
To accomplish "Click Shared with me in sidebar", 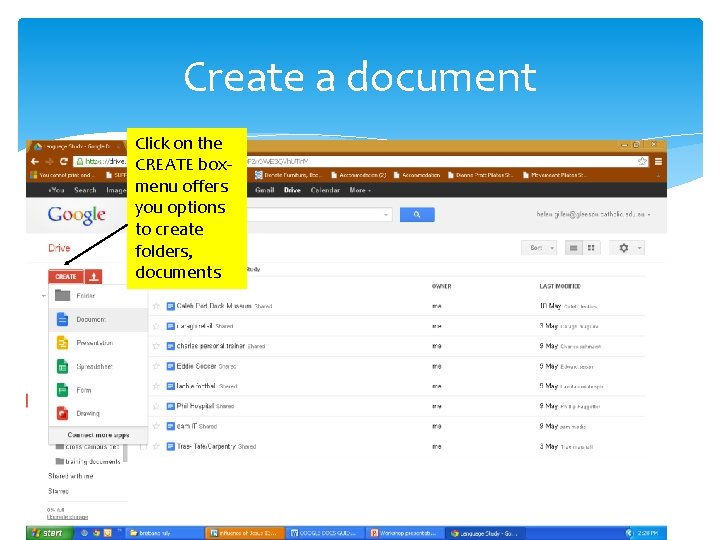I will (x=71, y=476).
